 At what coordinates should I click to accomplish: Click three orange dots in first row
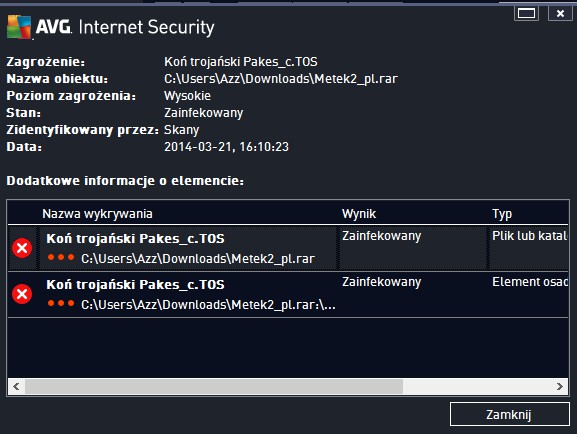pos(61,257)
